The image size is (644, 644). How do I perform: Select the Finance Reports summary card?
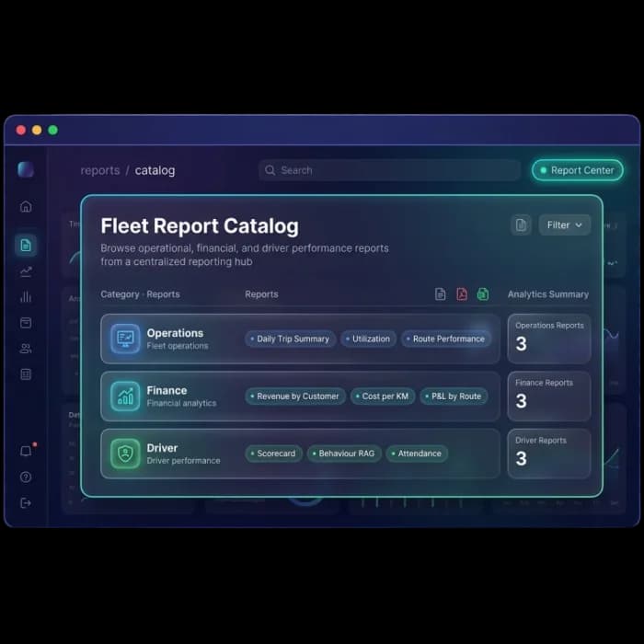point(549,397)
